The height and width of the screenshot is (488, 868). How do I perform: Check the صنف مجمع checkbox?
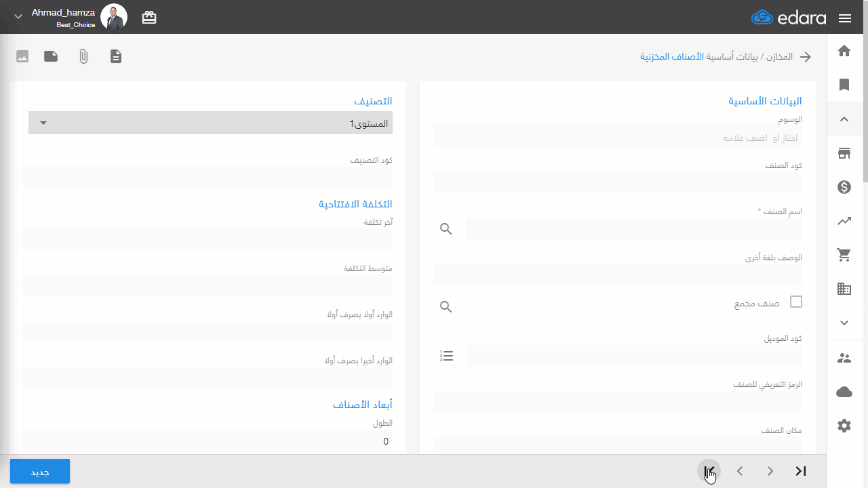pos(796,302)
